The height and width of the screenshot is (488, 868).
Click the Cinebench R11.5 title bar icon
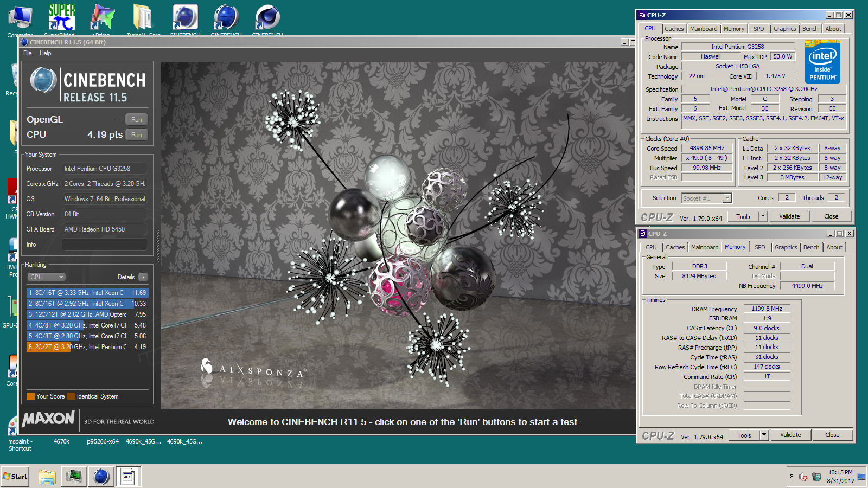24,42
